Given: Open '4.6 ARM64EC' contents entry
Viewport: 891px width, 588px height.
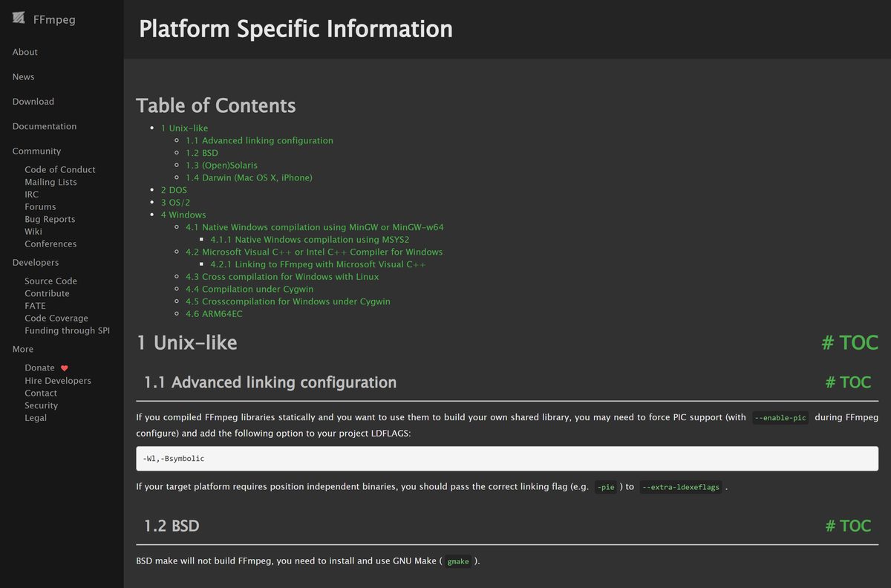Looking at the screenshot, I should coord(214,314).
